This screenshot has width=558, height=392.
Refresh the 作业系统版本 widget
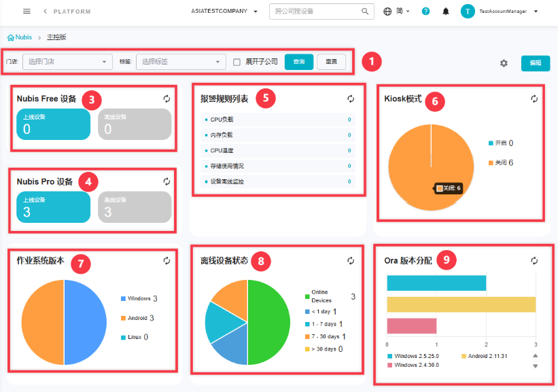(167, 261)
